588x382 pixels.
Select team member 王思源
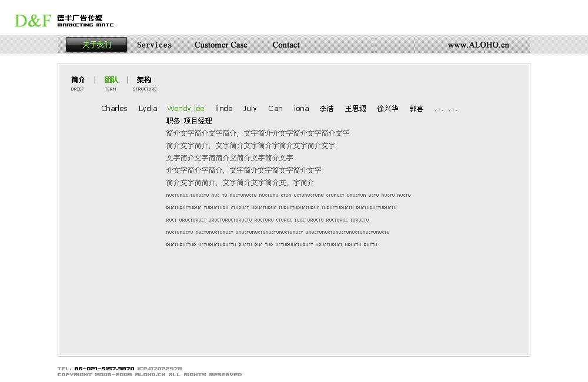pos(356,108)
